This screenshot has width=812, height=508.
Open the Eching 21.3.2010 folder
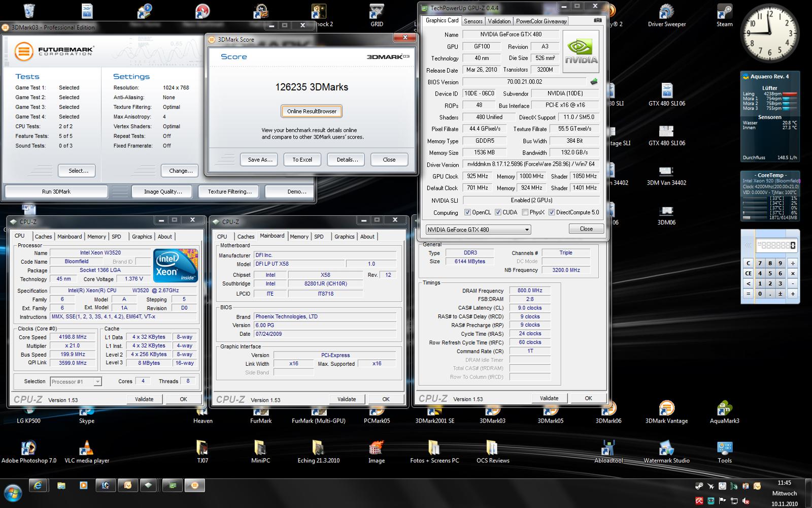click(x=318, y=452)
